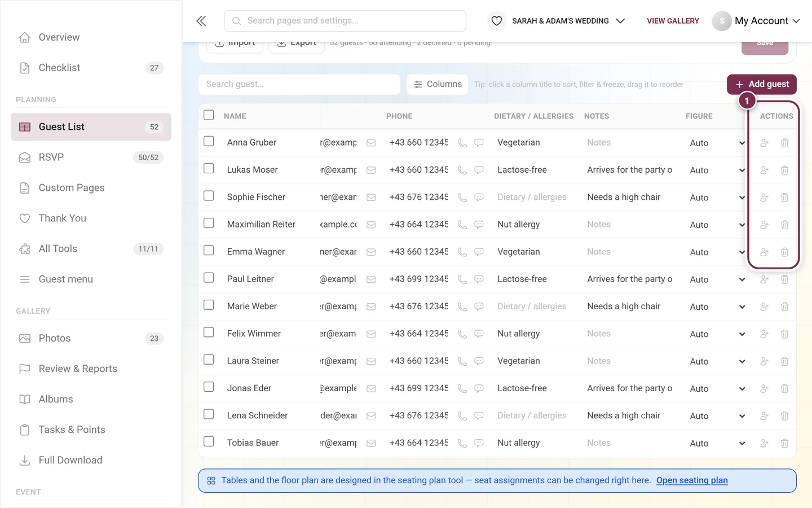The width and height of the screenshot is (812, 508).
Task: Click the mail icon in Anna Gruber's row
Action: (371, 143)
